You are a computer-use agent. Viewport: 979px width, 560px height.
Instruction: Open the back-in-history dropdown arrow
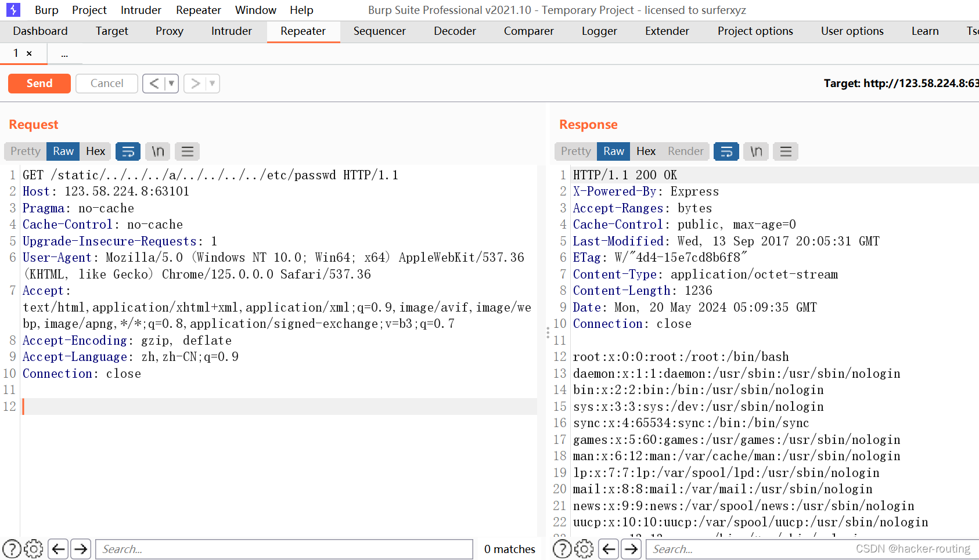170,83
